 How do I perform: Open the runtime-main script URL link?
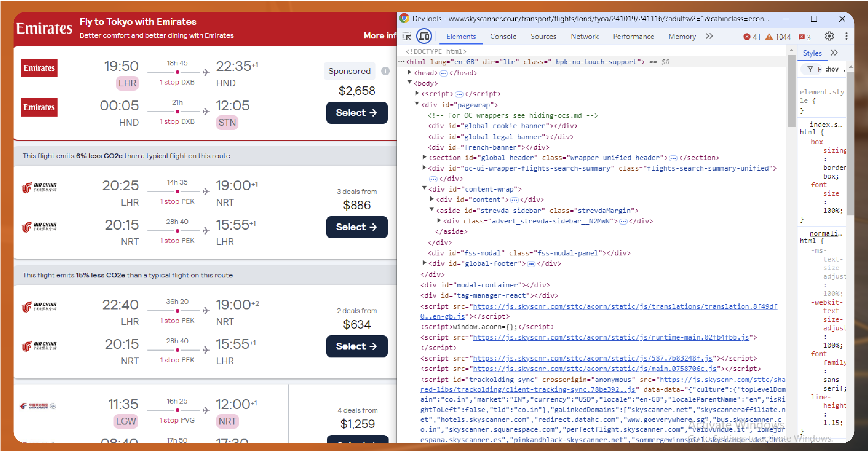[x=611, y=337]
